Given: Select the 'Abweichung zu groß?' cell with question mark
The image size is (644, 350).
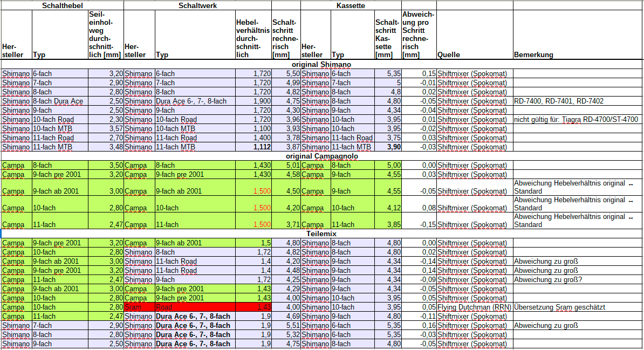Looking at the screenshot, I should (577, 279).
